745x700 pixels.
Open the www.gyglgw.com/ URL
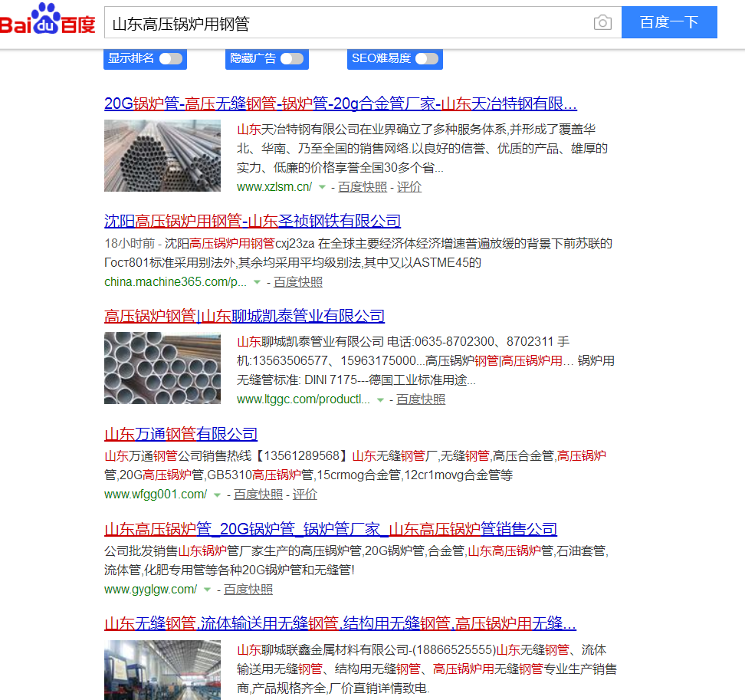pyautogui.click(x=151, y=590)
